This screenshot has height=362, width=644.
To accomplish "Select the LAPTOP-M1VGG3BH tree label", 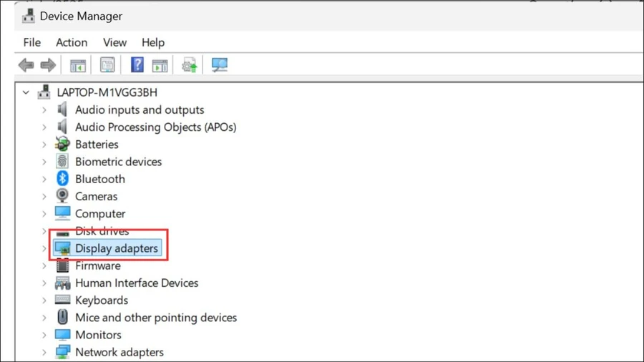I will [x=107, y=92].
